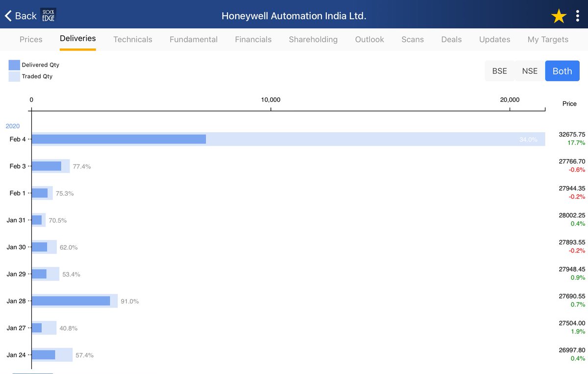Viewport: 588px width, 374px height.
Task: Click the 70.5% delivery percentage
Action: tap(58, 220)
